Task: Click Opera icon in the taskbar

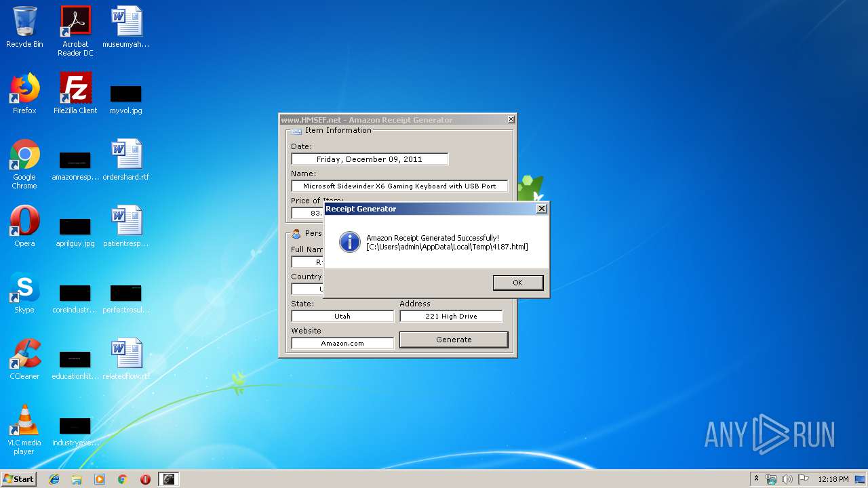Action: 145,479
